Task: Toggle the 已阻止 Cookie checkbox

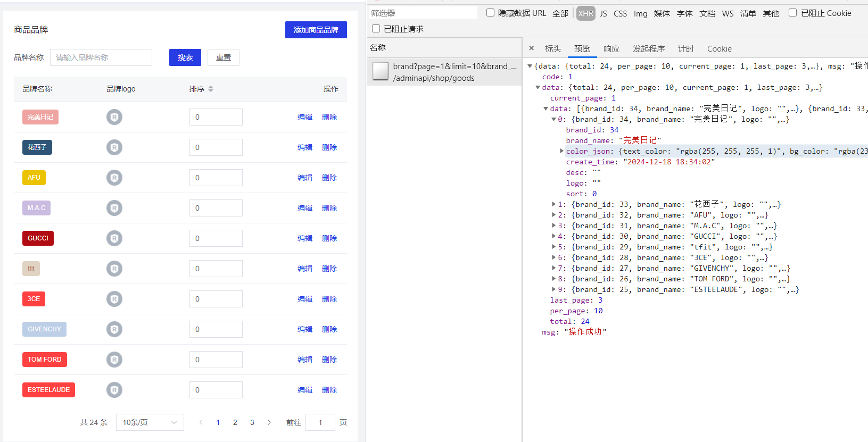Action: (x=792, y=13)
